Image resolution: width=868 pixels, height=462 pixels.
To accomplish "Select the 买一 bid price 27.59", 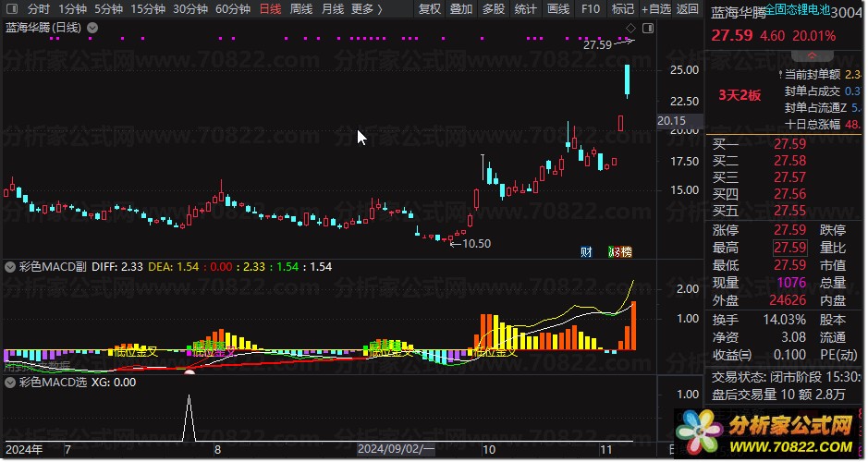I will pos(790,144).
